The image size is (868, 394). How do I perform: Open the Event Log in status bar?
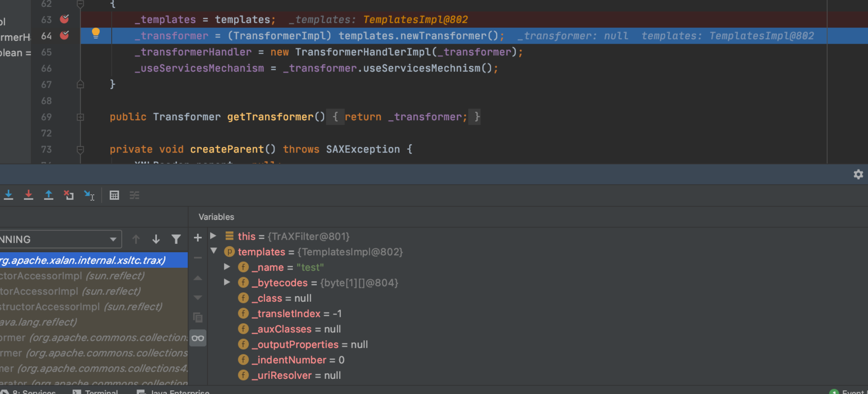point(848,392)
